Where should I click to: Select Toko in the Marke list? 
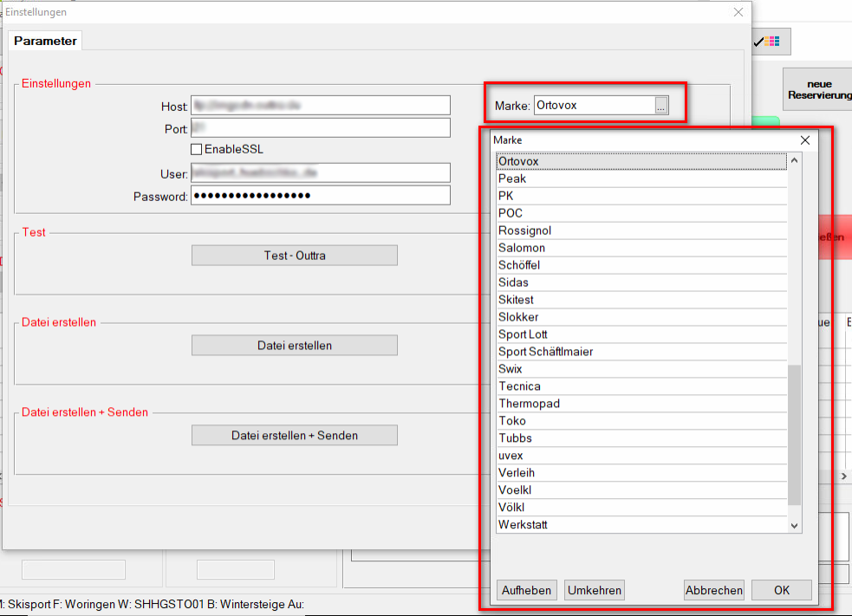(641, 422)
